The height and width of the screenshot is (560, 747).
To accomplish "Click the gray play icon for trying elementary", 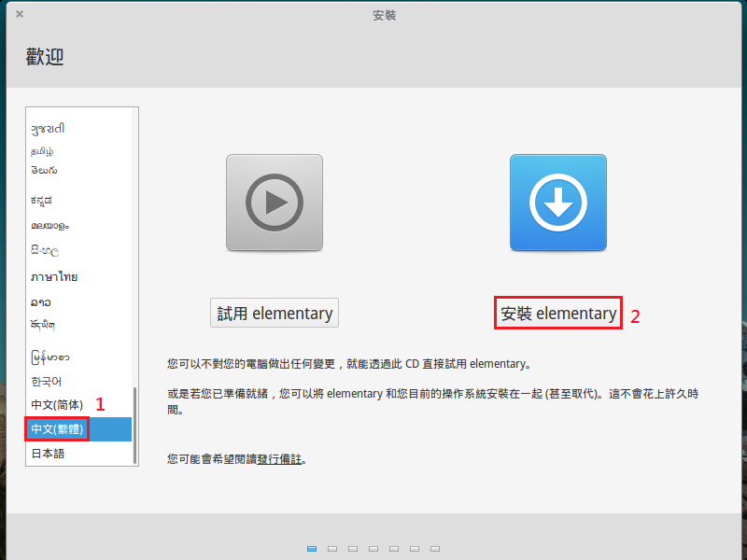I will coord(275,203).
